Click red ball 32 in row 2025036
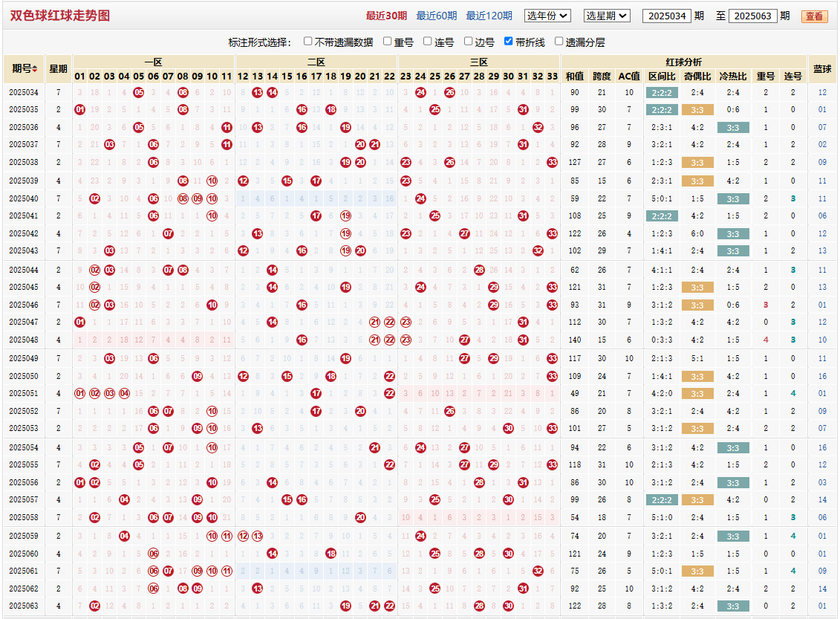840x619 pixels. coord(538,128)
